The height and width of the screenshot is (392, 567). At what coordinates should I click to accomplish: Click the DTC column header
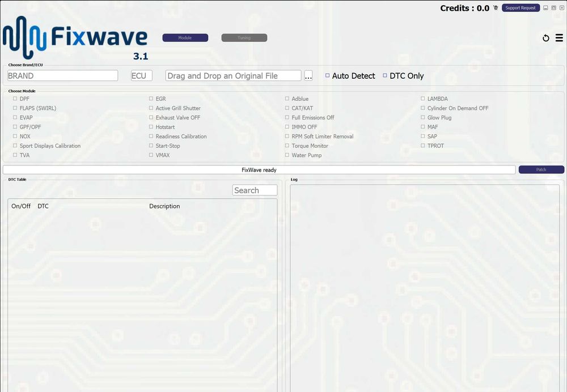coord(43,206)
